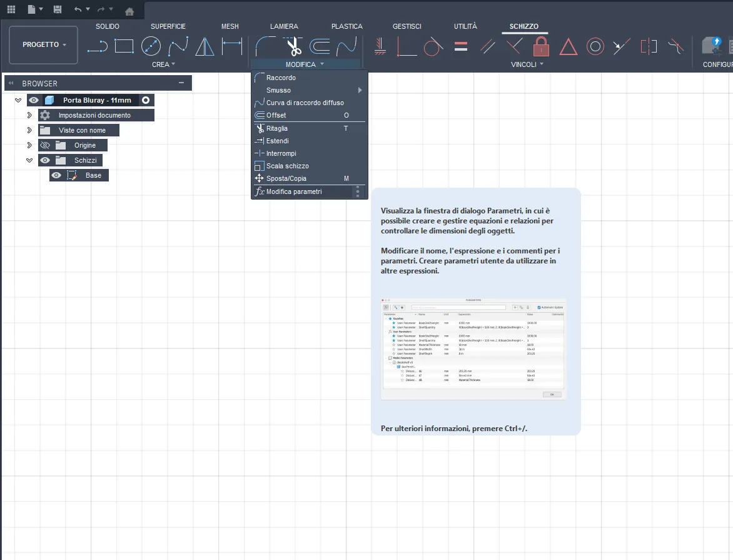Screen dimensions: 733x560
Task: Select the Spline sketch tool
Action: pyautogui.click(x=178, y=46)
